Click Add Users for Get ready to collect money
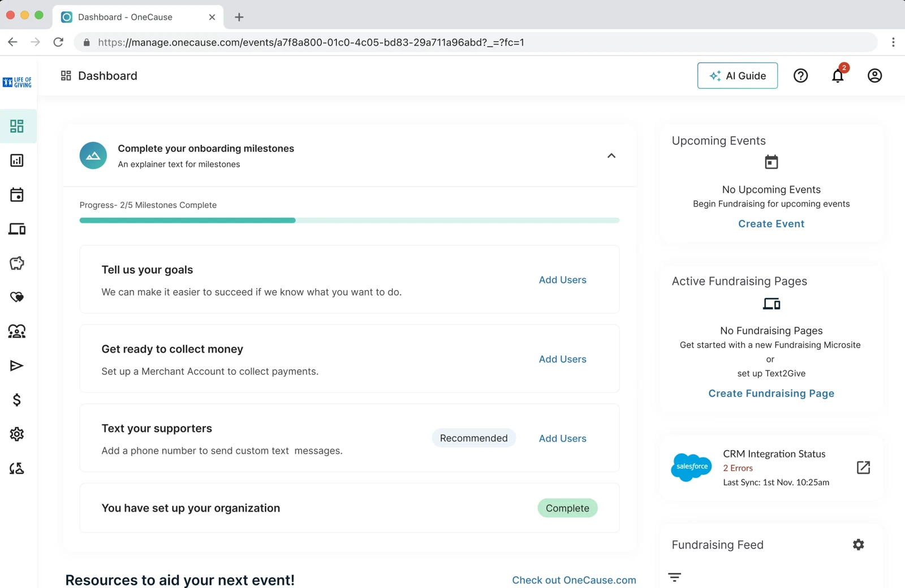Screen dimensions: 905x588 click(x=563, y=359)
